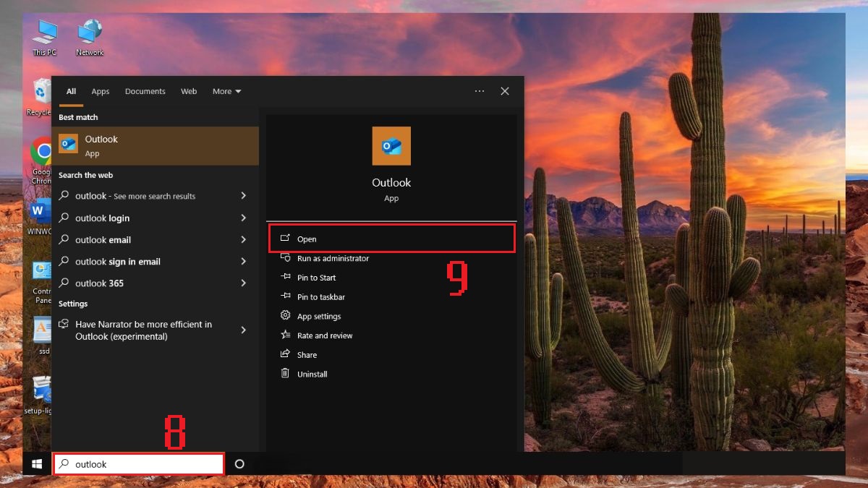
Task: Click the taskbar search box containing outlook
Action: 139,464
